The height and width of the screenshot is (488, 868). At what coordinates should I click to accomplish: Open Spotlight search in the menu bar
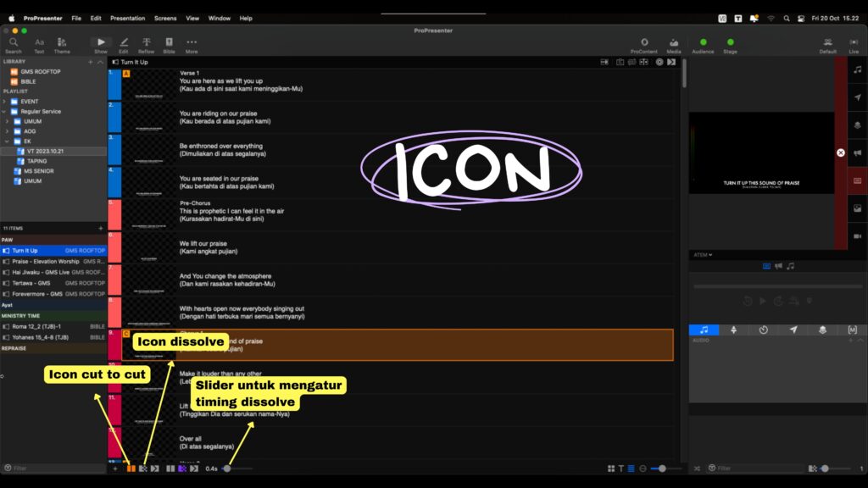click(x=786, y=19)
